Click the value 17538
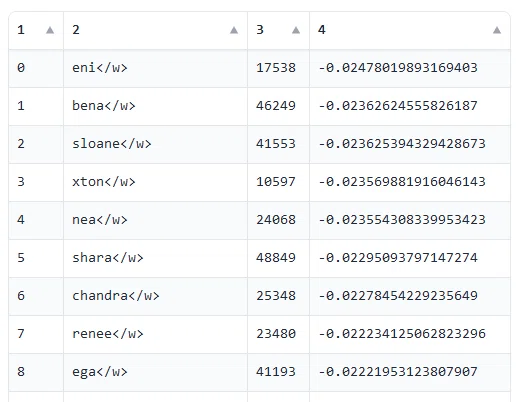Screen dimensions: 521x402 coord(276,68)
